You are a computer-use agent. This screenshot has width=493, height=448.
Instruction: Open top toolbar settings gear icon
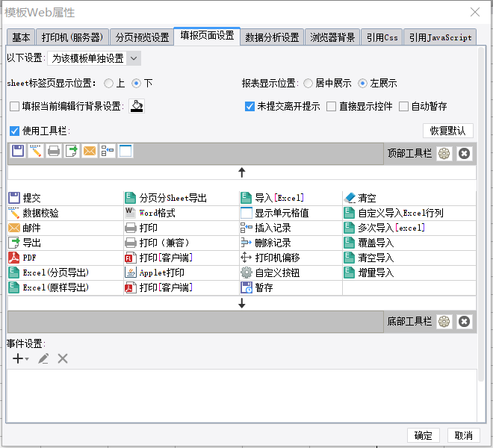click(444, 154)
